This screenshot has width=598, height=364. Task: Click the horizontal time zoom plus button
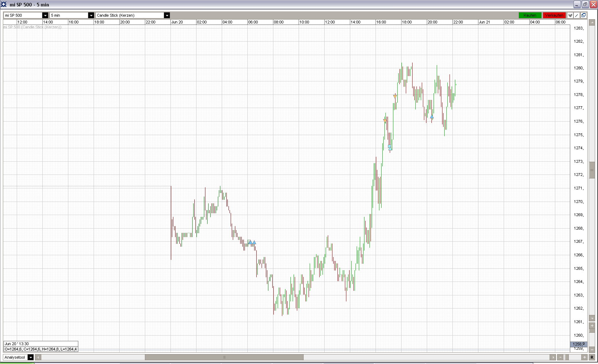point(584,357)
